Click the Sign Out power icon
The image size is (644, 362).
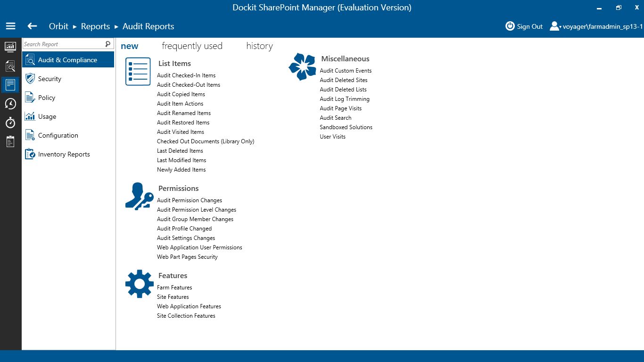point(510,26)
